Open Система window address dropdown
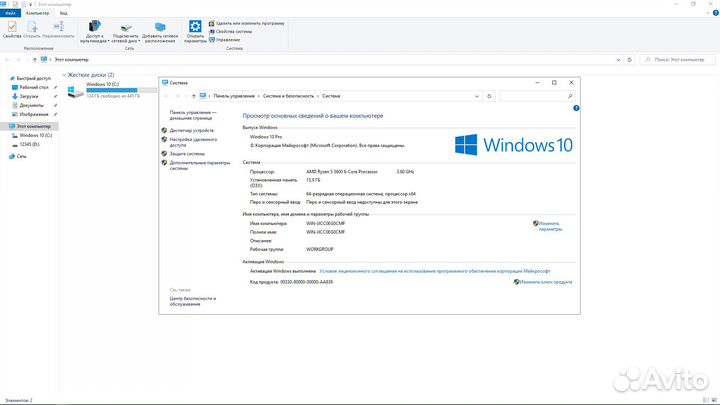The width and height of the screenshot is (720, 405). tap(476, 96)
